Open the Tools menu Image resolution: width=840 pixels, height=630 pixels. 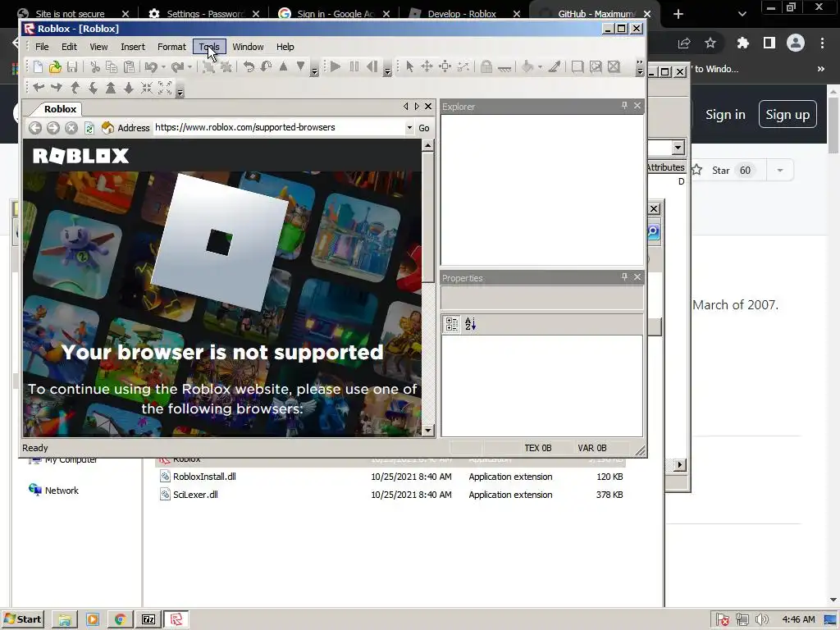coord(209,47)
